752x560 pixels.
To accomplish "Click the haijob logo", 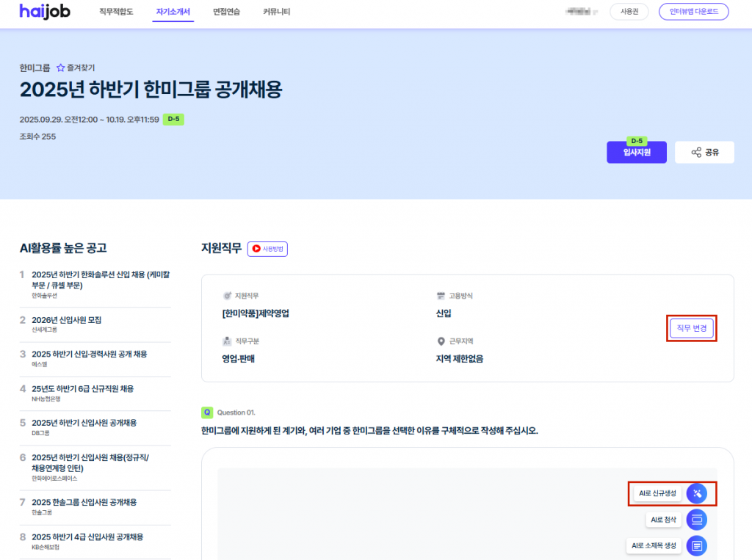I will 45,12.
